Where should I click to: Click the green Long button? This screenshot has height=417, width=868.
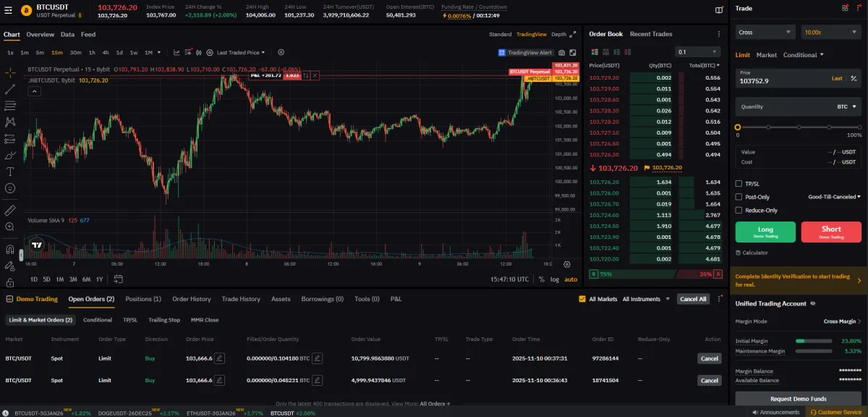coord(765,232)
